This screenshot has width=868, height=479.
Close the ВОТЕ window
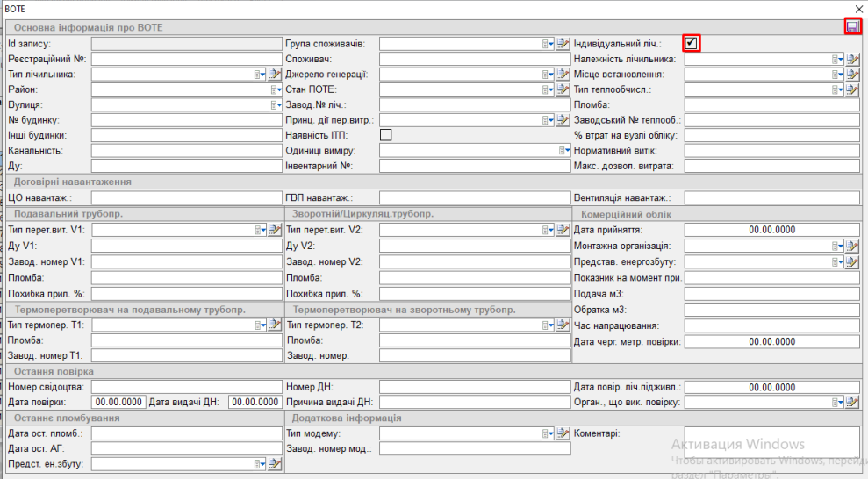click(x=857, y=7)
